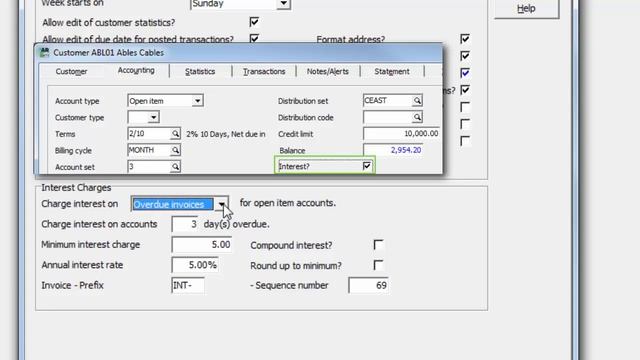Open the Transactions tab
The width and height of the screenshot is (640, 360).
(264, 71)
